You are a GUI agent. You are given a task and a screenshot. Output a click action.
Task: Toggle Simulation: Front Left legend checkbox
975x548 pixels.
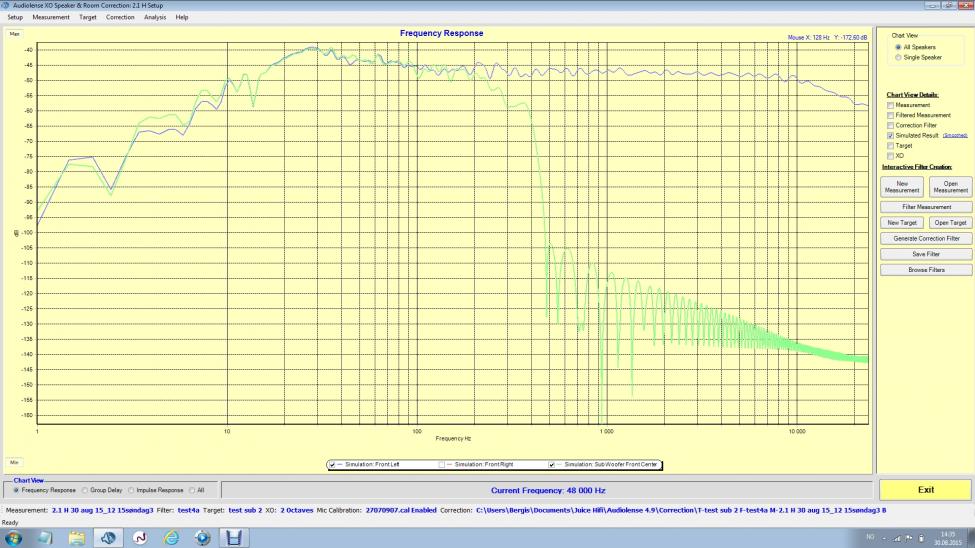(x=333, y=465)
